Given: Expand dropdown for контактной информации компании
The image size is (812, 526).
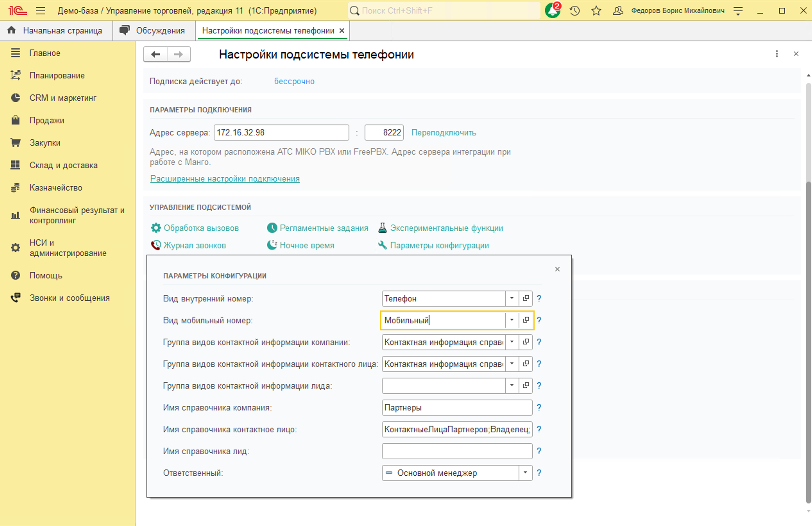Looking at the screenshot, I should (512, 342).
